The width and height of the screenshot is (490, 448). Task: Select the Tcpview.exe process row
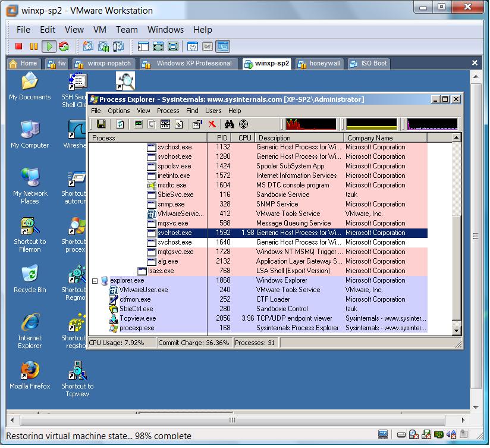tap(258, 318)
